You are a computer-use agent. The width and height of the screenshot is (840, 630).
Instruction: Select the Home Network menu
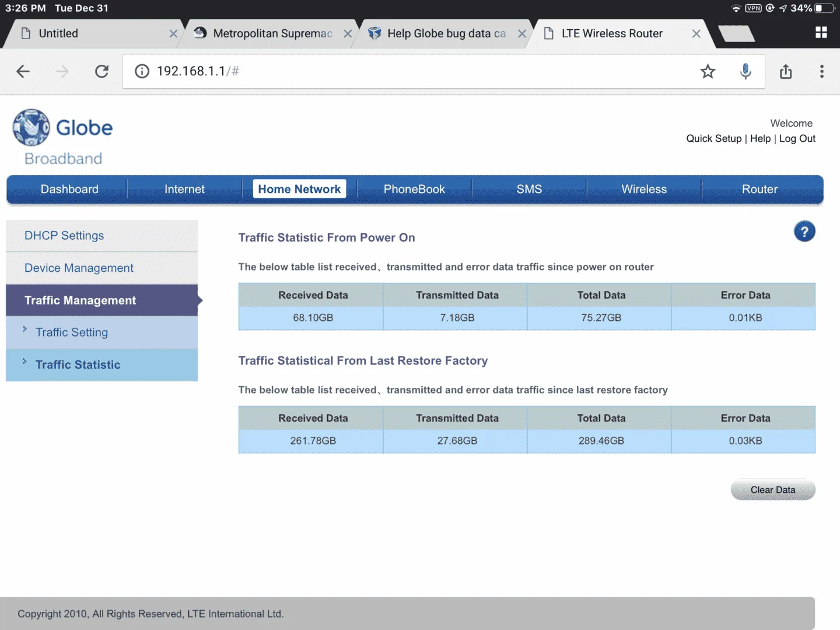[x=299, y=189]
